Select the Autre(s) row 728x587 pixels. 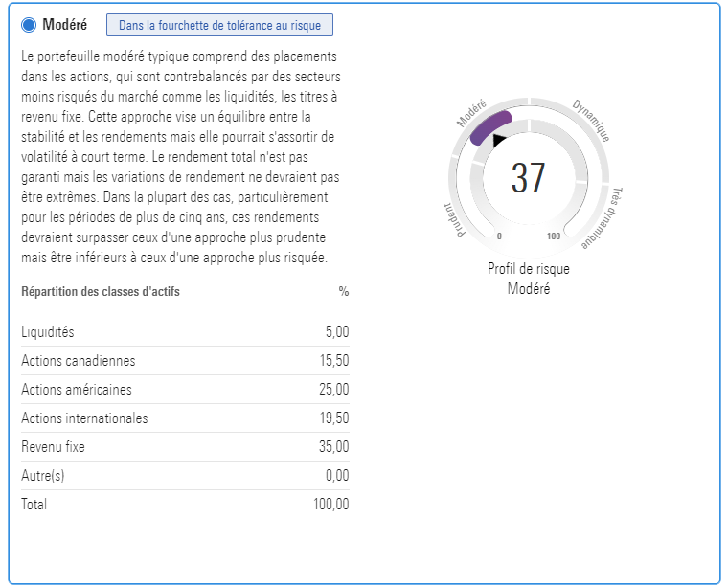pos(185,476)
